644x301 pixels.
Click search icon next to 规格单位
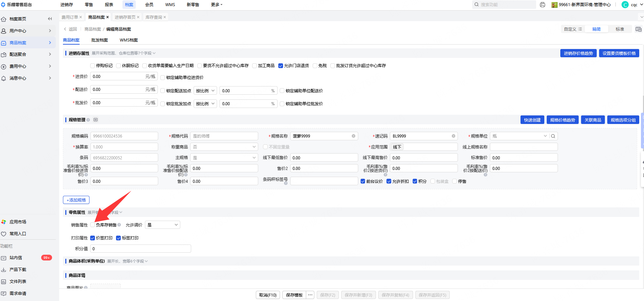tap(553, 136)
